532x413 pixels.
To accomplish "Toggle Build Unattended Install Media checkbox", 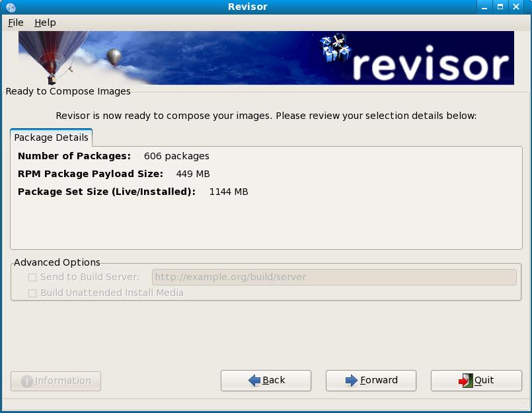I will tap(32, 293).
